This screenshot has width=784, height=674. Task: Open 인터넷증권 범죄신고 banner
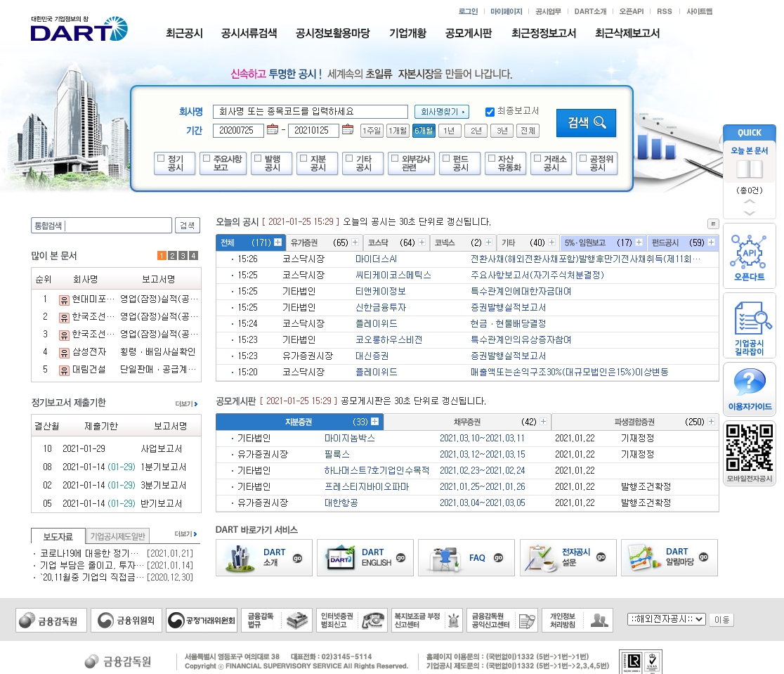(352, 621)
